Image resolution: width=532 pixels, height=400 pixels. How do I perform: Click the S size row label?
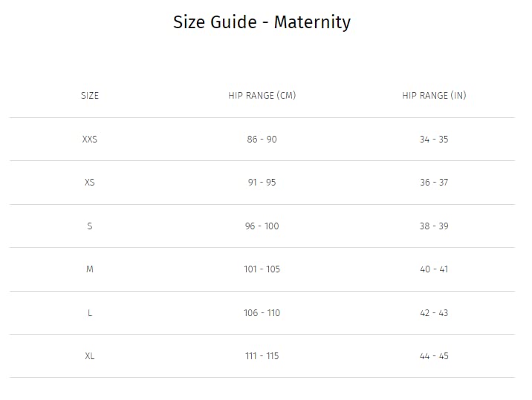90,226
